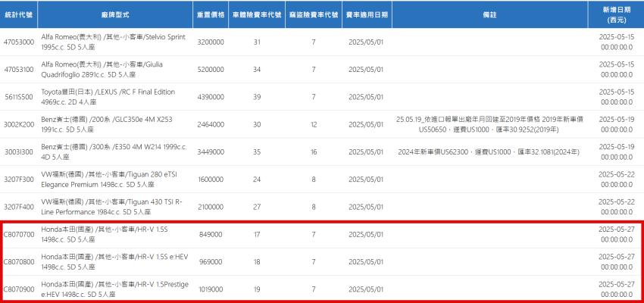Select statistics code 3207F300
The width and height of the screenshot is (644, 303).
pyautogui.click(x=19, y=180)
